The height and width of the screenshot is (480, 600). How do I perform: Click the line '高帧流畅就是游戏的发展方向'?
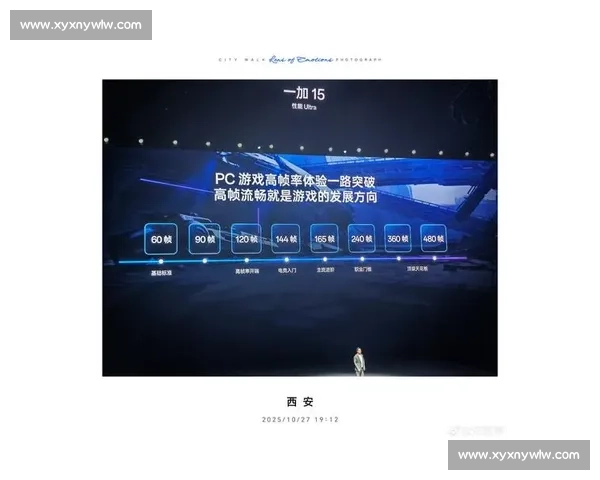(x=295, y=196)
